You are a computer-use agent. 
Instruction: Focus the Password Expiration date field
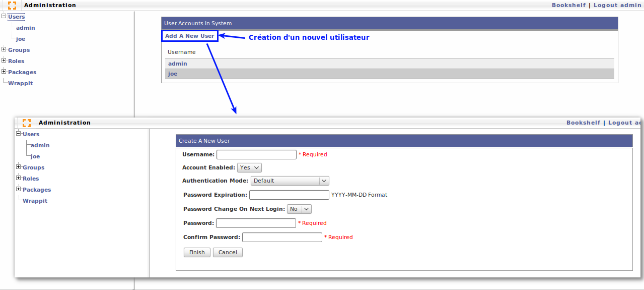pos(289,195)
